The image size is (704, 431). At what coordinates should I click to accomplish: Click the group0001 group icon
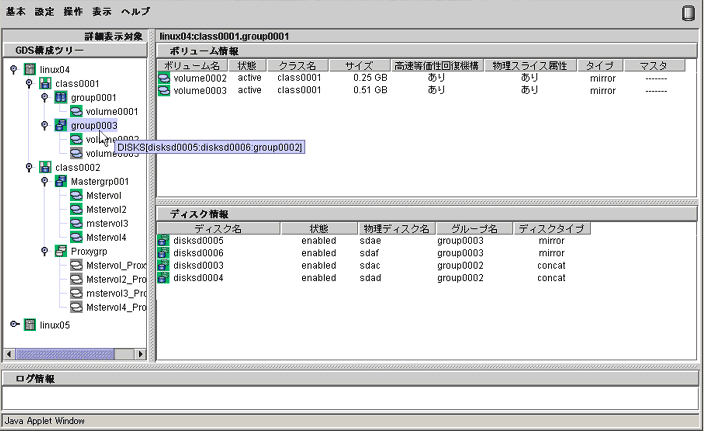click(60, 98)
